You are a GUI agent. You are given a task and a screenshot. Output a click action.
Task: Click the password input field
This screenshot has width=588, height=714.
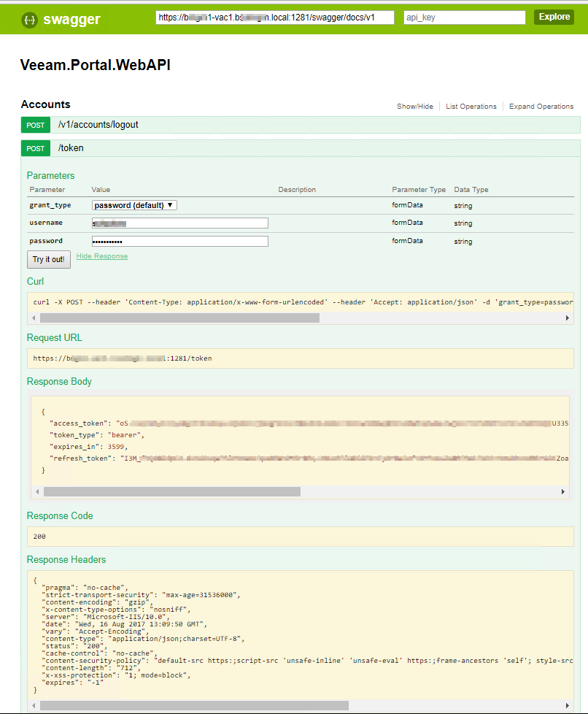[179, 242]
